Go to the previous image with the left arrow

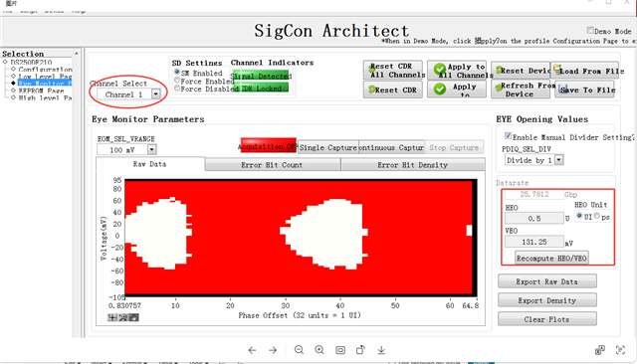[252, 350]
